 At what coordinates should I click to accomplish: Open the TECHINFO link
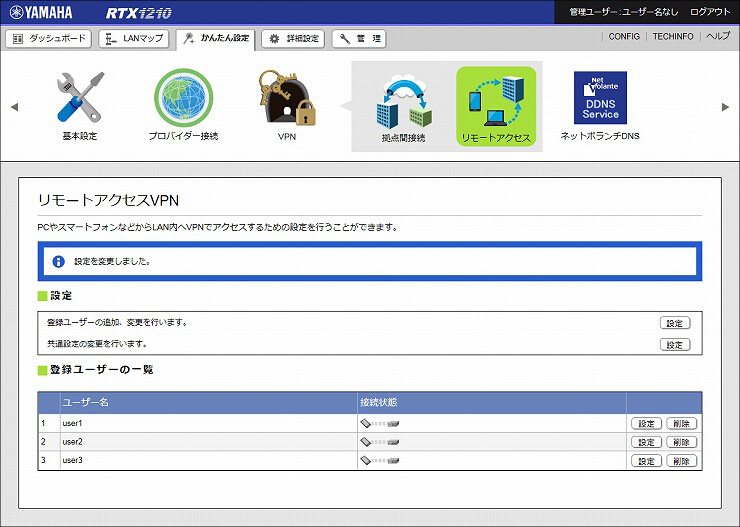click(x=673, y=36)
